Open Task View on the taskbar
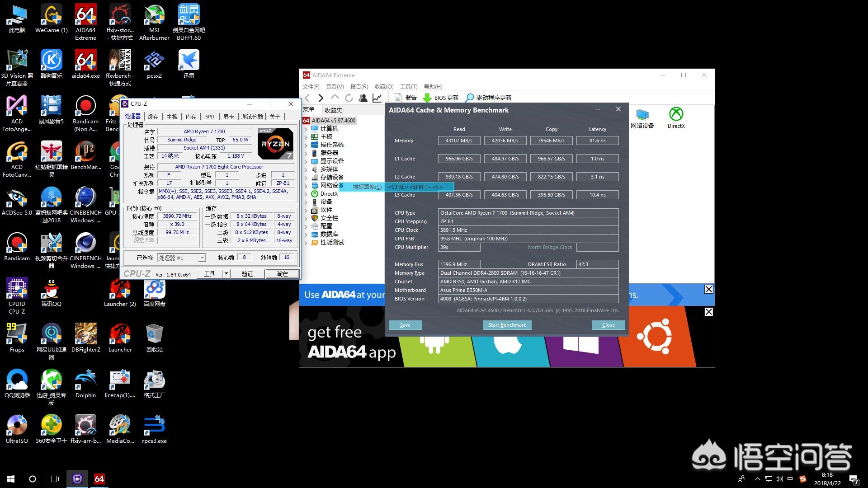The width and height of the screenshot is (868, 488). tap(54, 479)
